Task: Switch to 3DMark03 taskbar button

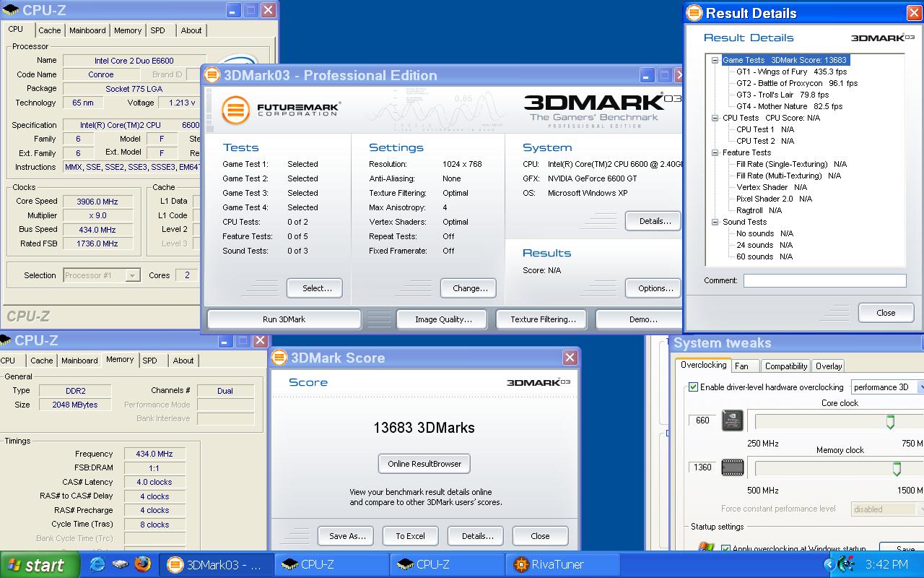Action: pyautogui.click(x=217, y=564)
